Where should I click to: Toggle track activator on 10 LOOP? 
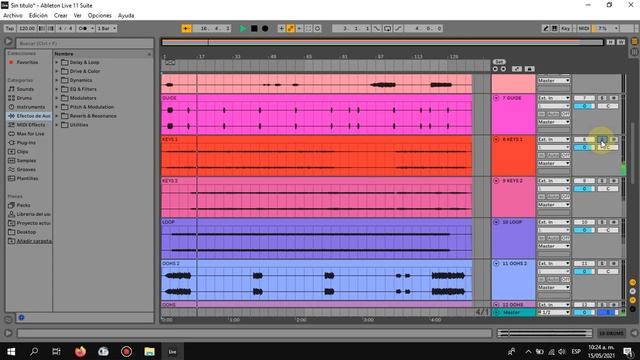(584, 222)
